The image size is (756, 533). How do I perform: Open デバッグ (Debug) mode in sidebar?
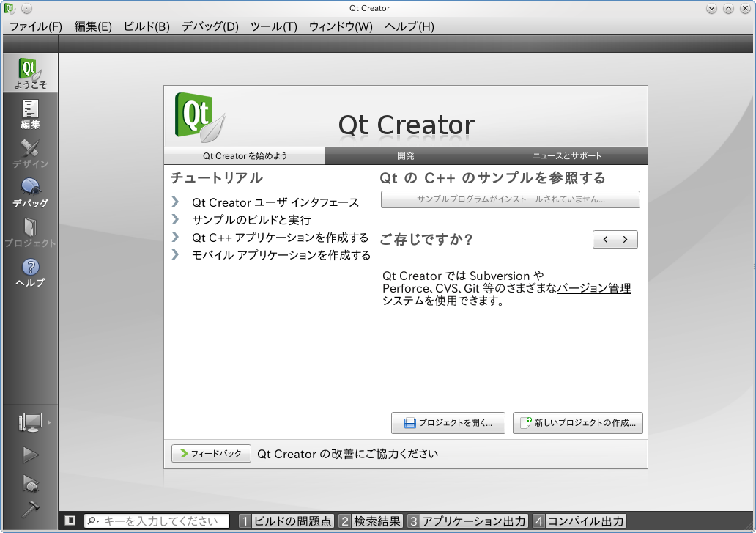pos(29,193)
